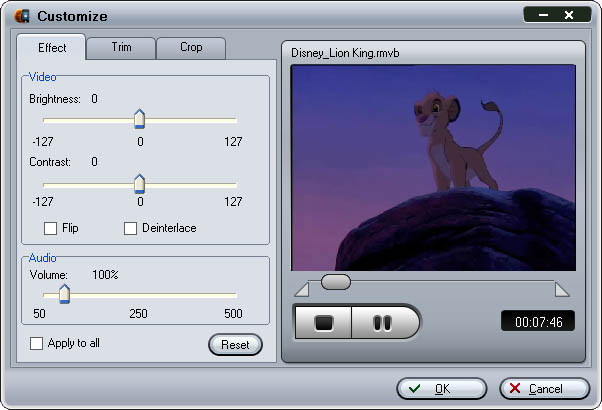This screenshot has height=410, width=602.
Task: Pause the video preview
Action: click(383, 322)
